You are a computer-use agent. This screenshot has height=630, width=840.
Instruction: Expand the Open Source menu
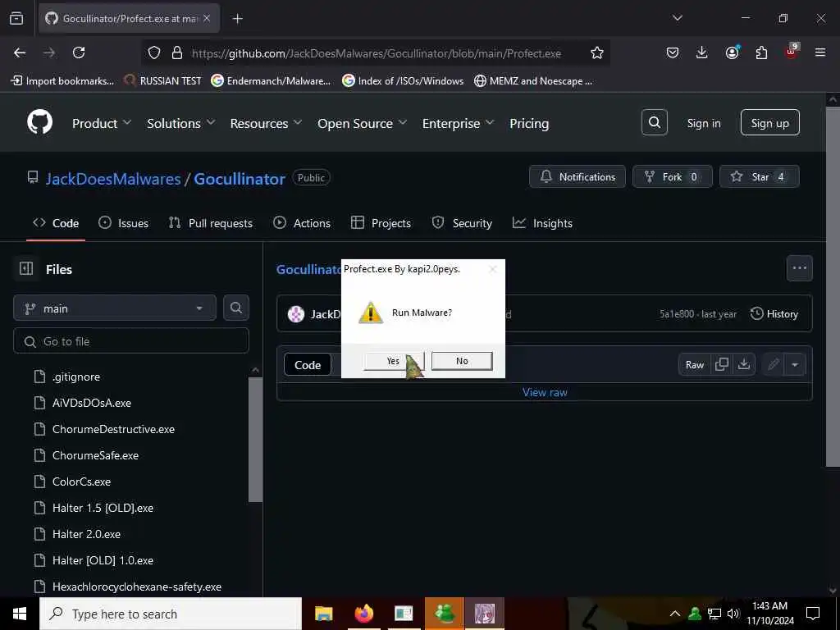[362, 123]
